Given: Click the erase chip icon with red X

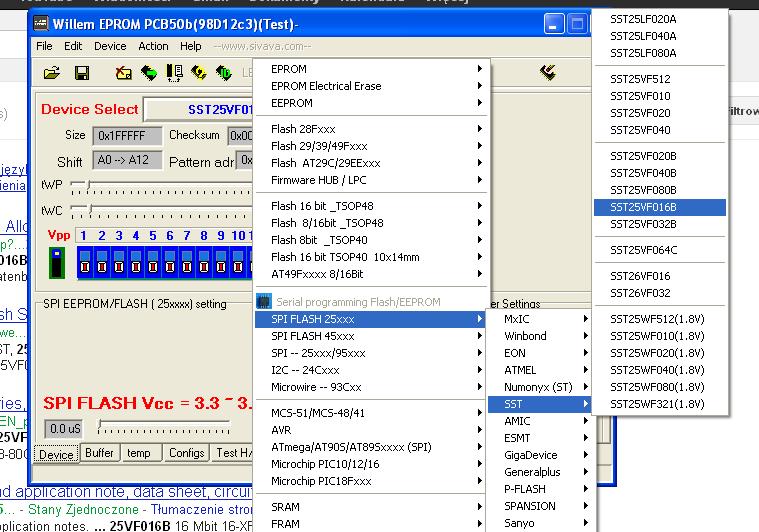Looking at the screenshot, I should [x=123, y=73].
